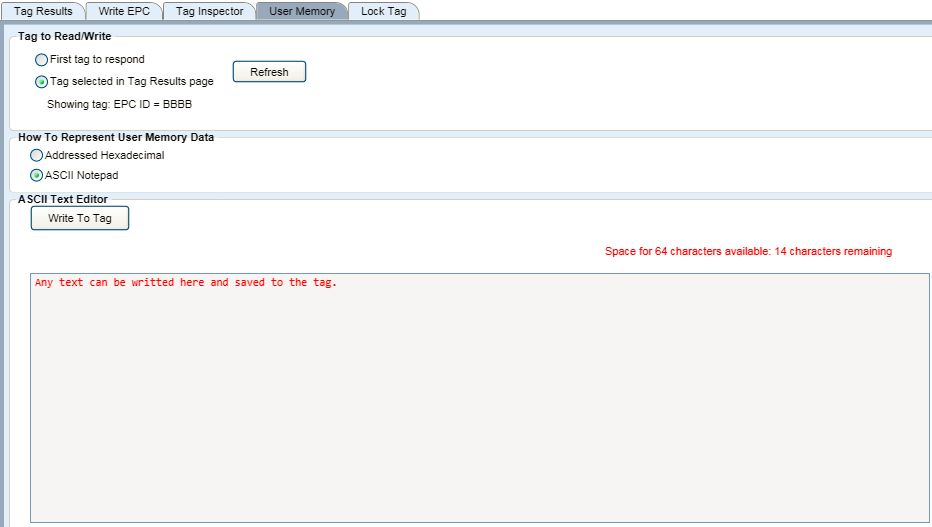This screenshot has height=527, width=932.
Task: Click Write To Tag button
Action: 80,218
